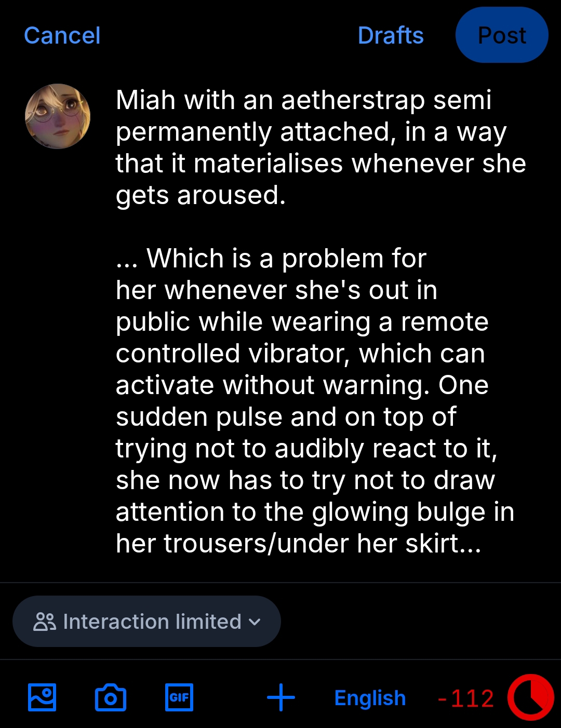561x728 pixels.
Task: Tap the people icon in Interaction limited
Action: point(45,622)
